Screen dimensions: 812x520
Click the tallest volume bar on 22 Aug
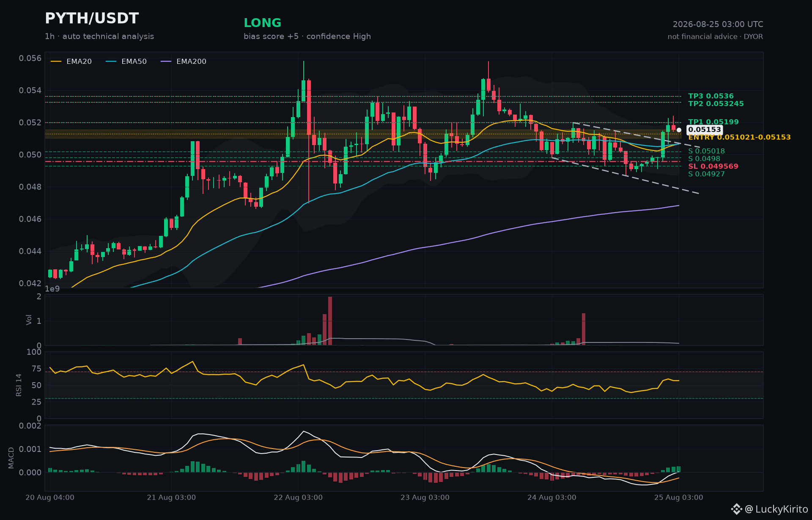pos(330,321)
